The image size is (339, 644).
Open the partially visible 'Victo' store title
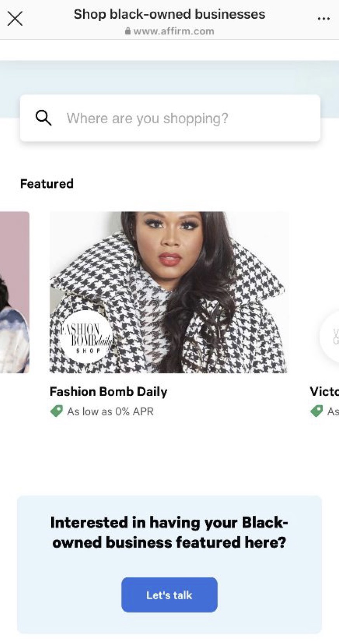coord(324,391)
